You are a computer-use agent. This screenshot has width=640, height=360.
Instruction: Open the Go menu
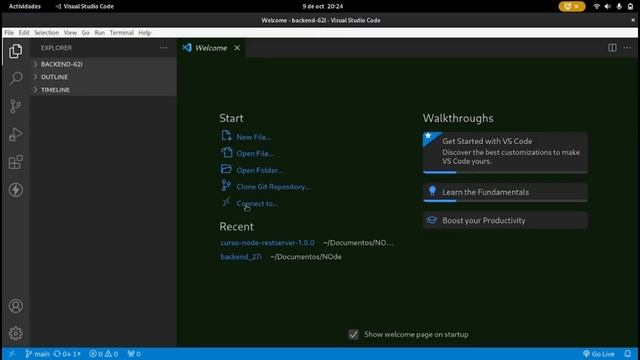pyautogui.click(x=85, y=33)
